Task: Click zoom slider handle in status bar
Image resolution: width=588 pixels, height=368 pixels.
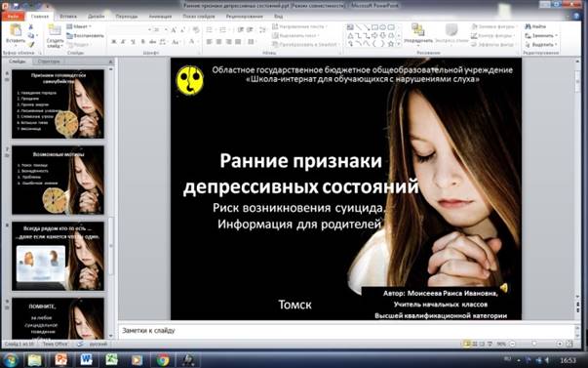Action: click(534, 344)
